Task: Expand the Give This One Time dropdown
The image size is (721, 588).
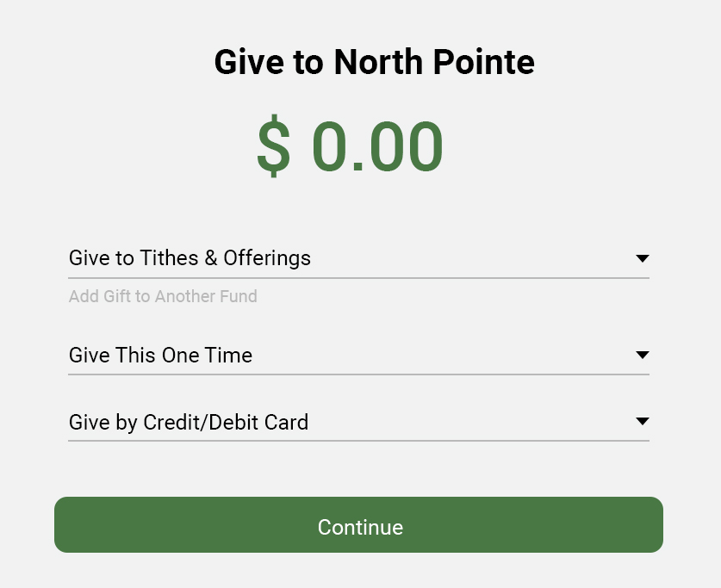Action: pos(358,355)
